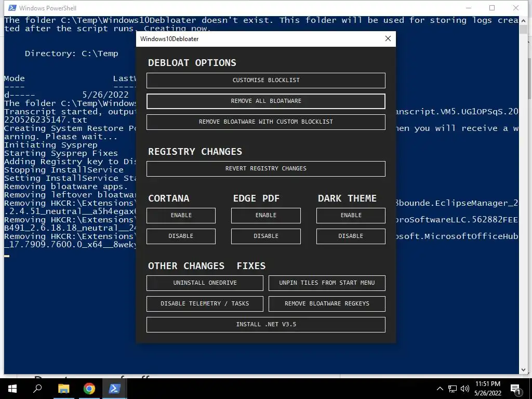This screenshot has width=532, height=399.
Task: Click PowerShell scrollbar down arrow
Action: tap(523, 370)
